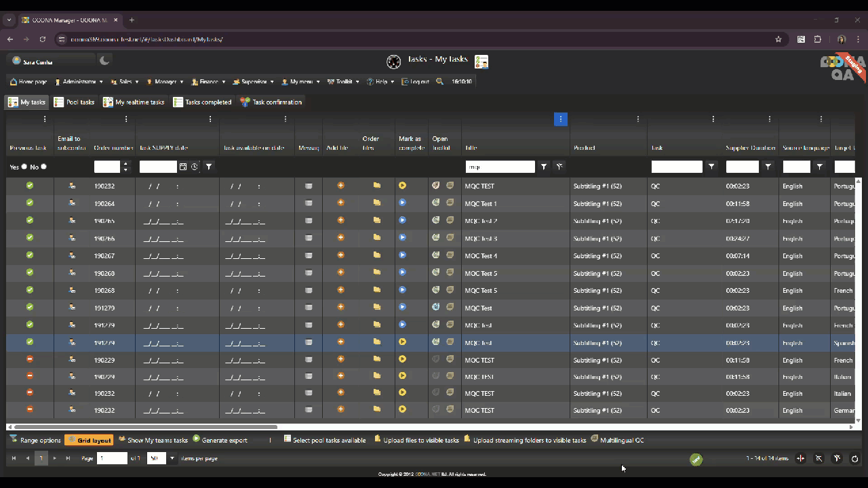Click add file plus icon for MQC Test 1
The image size is (868, 488).
[x=340, y=203]
